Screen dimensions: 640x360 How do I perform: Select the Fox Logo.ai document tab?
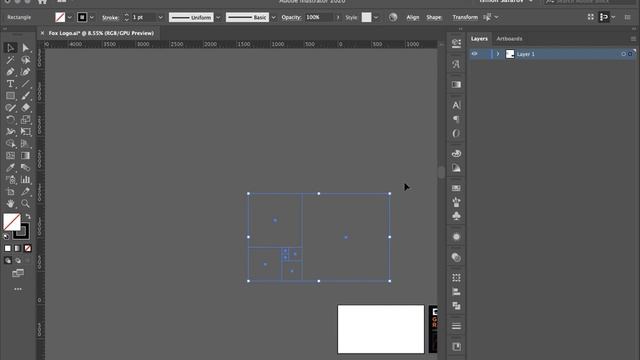pyautogui.click(x=101, y=33)
